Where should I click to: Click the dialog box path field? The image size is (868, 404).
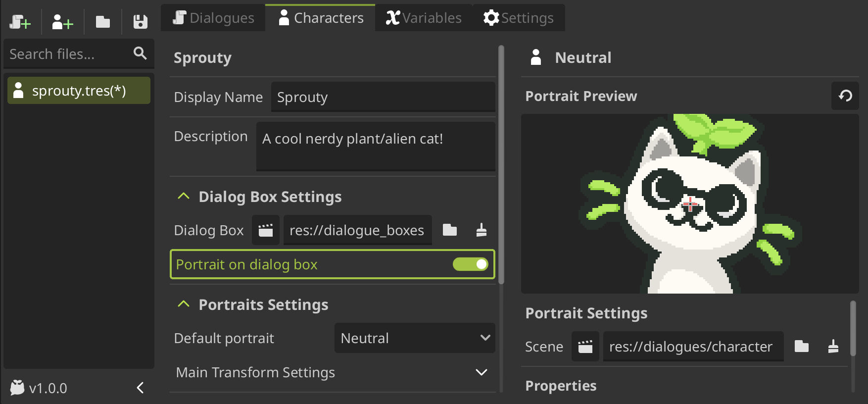coord(357,230)
